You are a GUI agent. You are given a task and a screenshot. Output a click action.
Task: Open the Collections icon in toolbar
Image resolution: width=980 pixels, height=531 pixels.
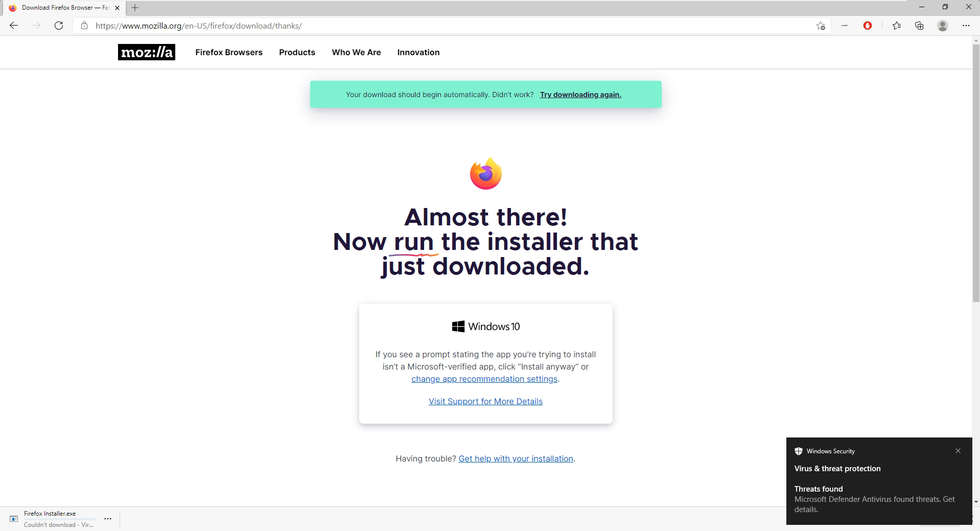pos(919,26)
